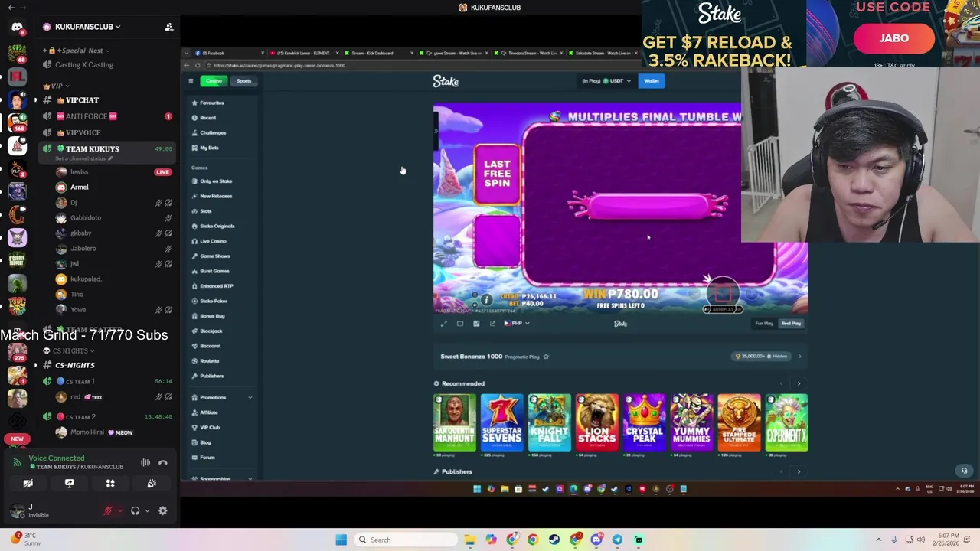Open the Yummy Mummies game thumbnail
This screenshot has width=980, height=551.
point(691,422)
